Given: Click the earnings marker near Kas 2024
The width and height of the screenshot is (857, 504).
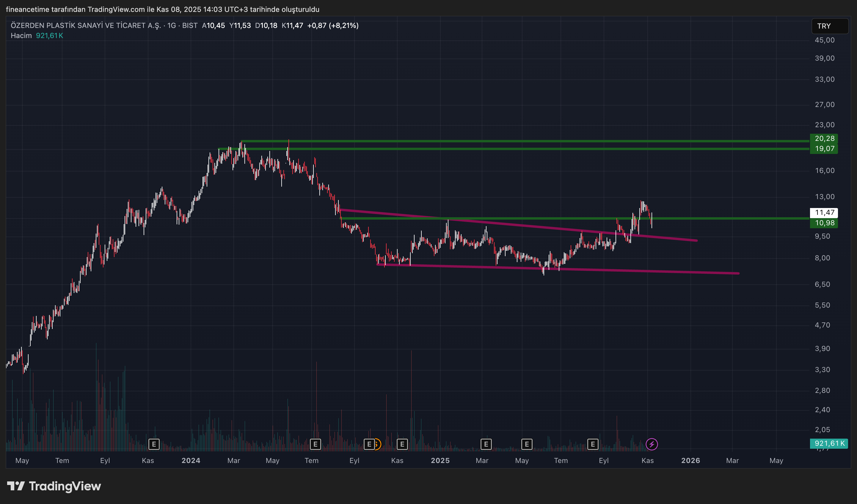Looking at the screenshot, I should point(402,444).
